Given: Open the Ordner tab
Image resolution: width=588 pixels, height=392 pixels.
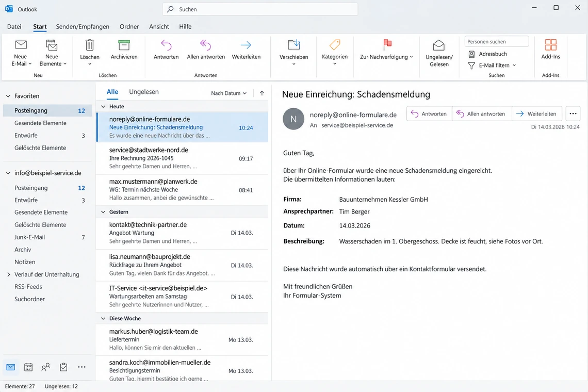Looking at the screenshot, I should [129, 27].
